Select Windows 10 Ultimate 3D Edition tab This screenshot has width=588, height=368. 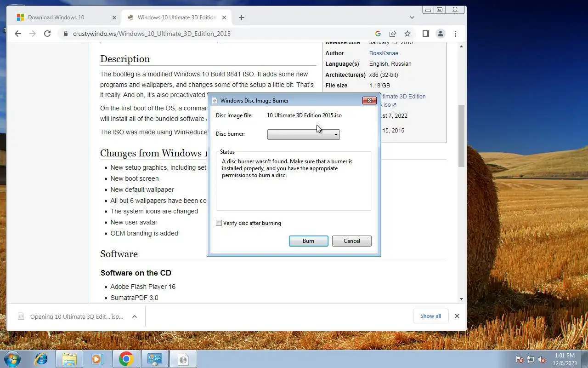click(176, 17)
